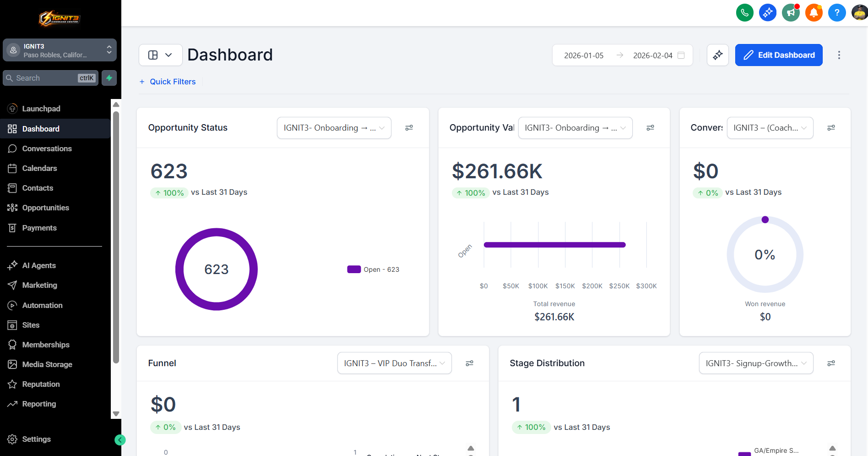Collapse the sidebar with green arrow toggle
This screenshot has height=456, width=868.
(120, 440)
